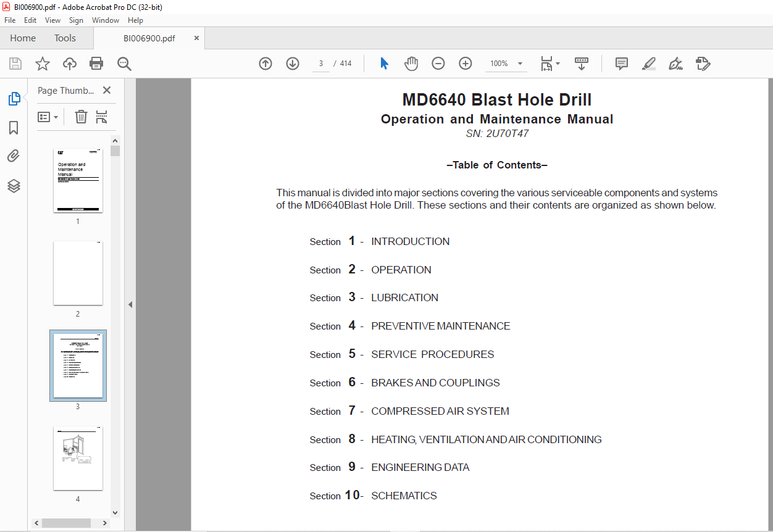Image resolution: width=773 pixels, height=532 pixels.
Task: Open the Attachments paperclip panel
Action: tap(14, 156)
